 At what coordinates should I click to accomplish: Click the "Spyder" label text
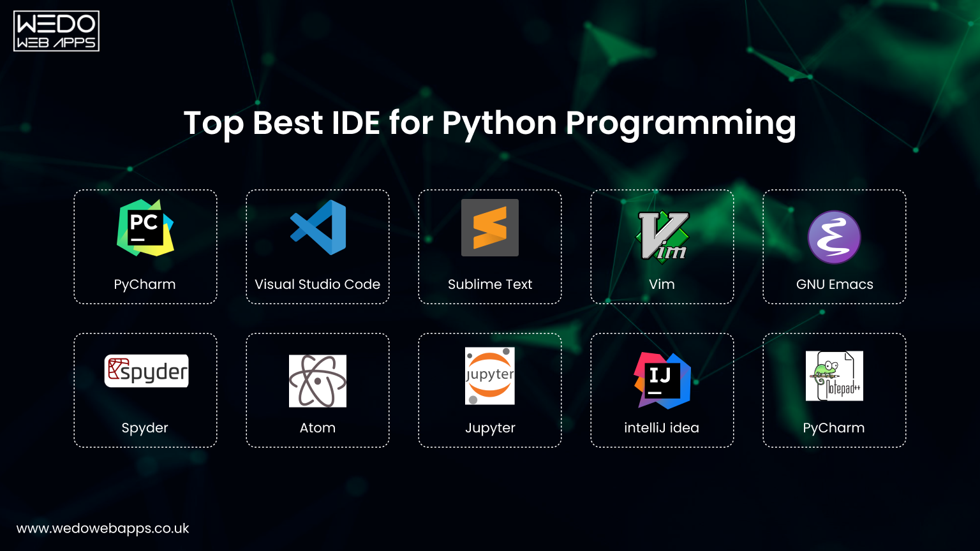[145, 428]
